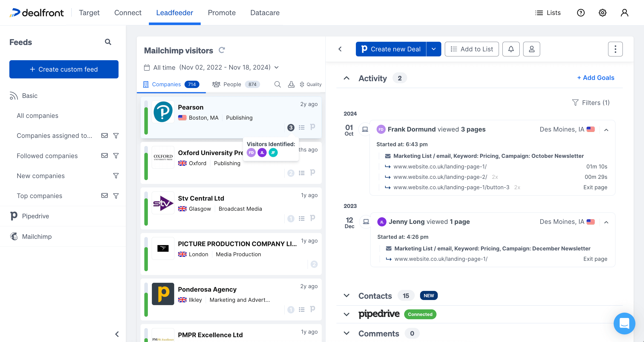
Task: Open the Quality filter options
Action: coord(310,84)
